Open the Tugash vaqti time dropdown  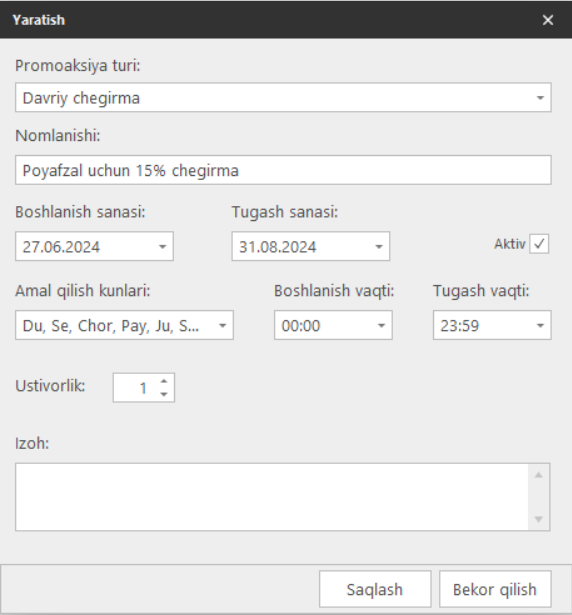click(x=540, y=326)
